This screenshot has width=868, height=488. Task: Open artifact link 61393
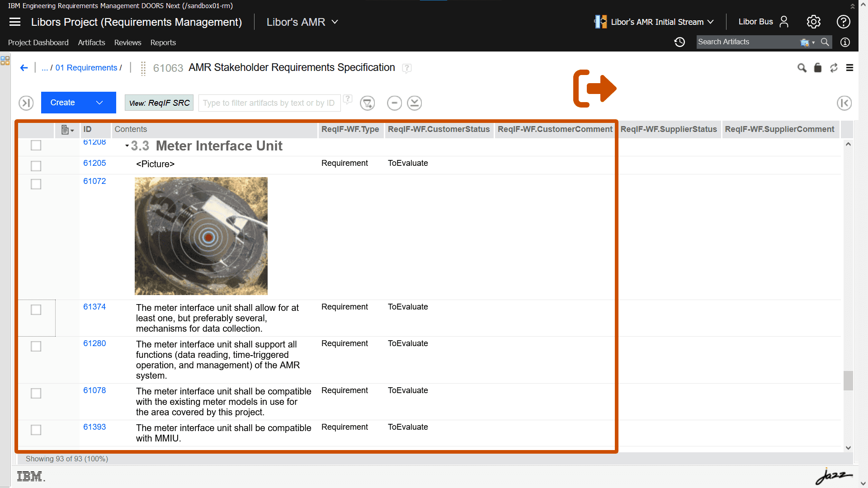94,427
